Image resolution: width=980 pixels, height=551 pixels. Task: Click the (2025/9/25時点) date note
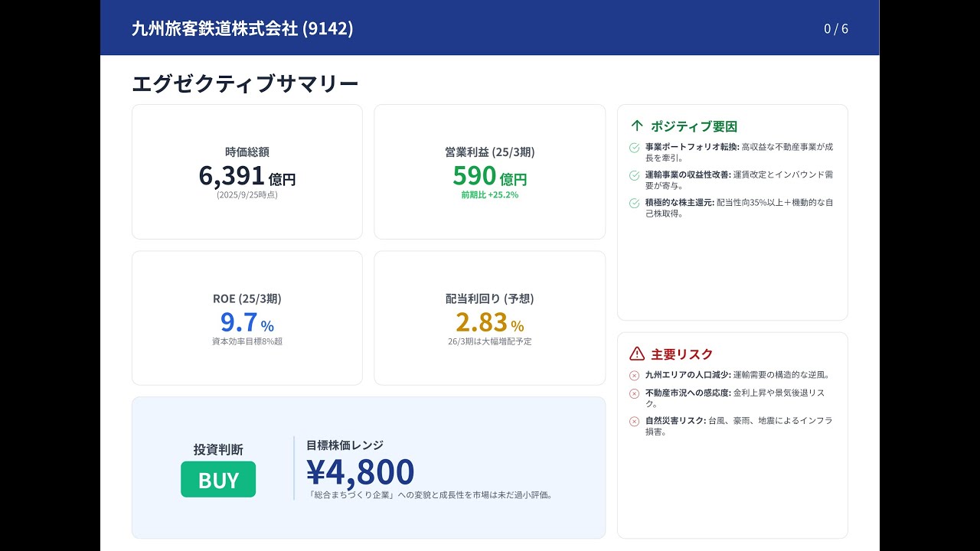pyautogui.click(x=247, y=195)
